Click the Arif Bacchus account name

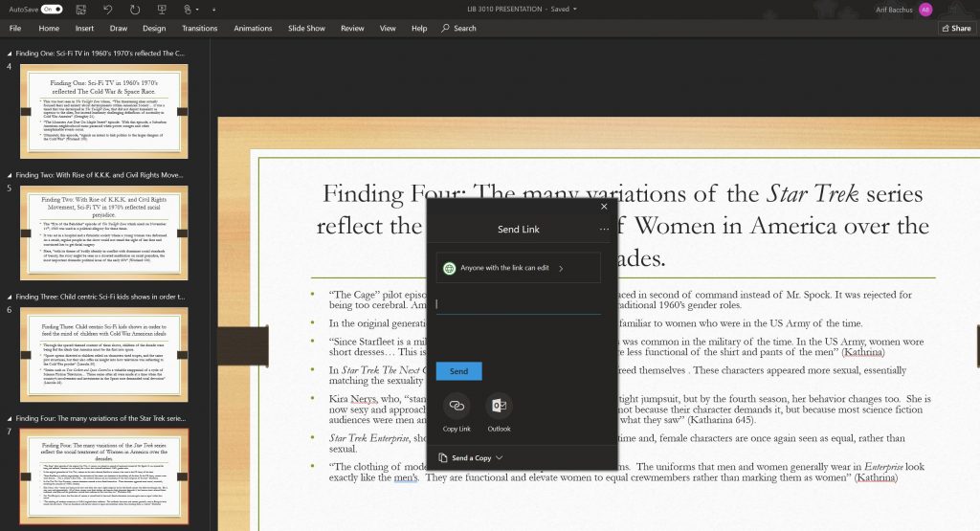(x=894, y=10)
